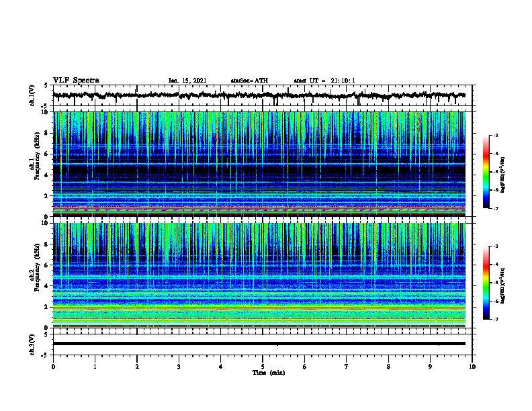532x411 pixels.
Task: Click the ch.3 flat black waveform band
Action: (259, 344)
